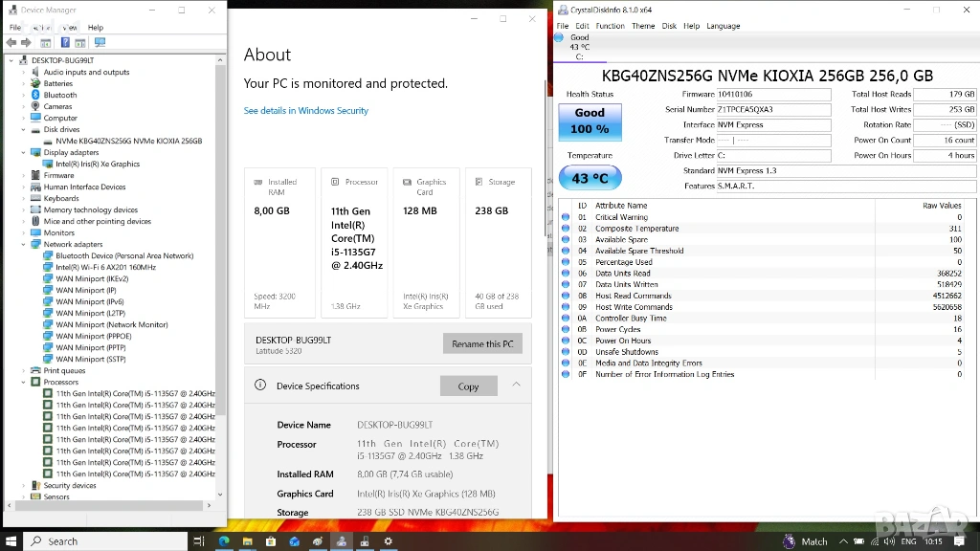Expand the Audio inputs and outputs node

(x=24, y=73)
